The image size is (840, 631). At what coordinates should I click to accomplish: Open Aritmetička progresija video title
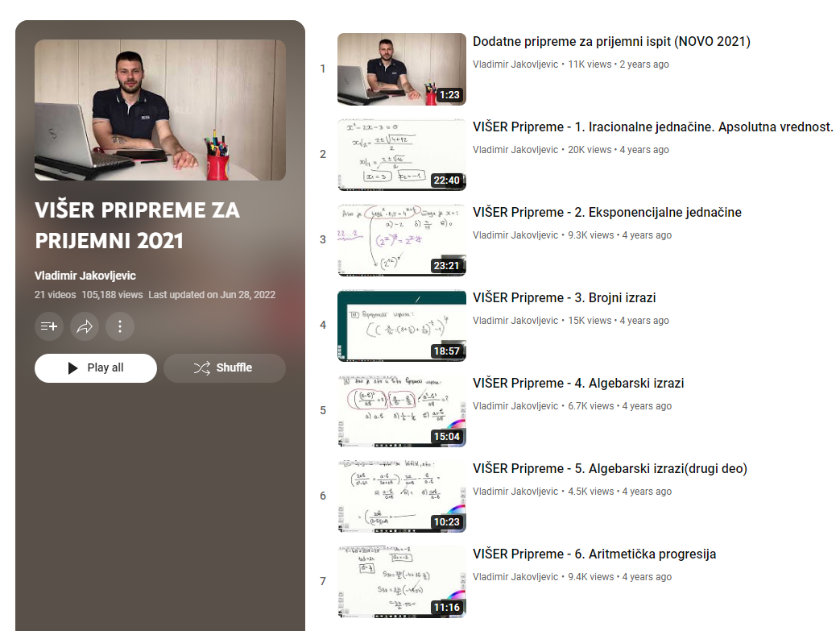594,554
